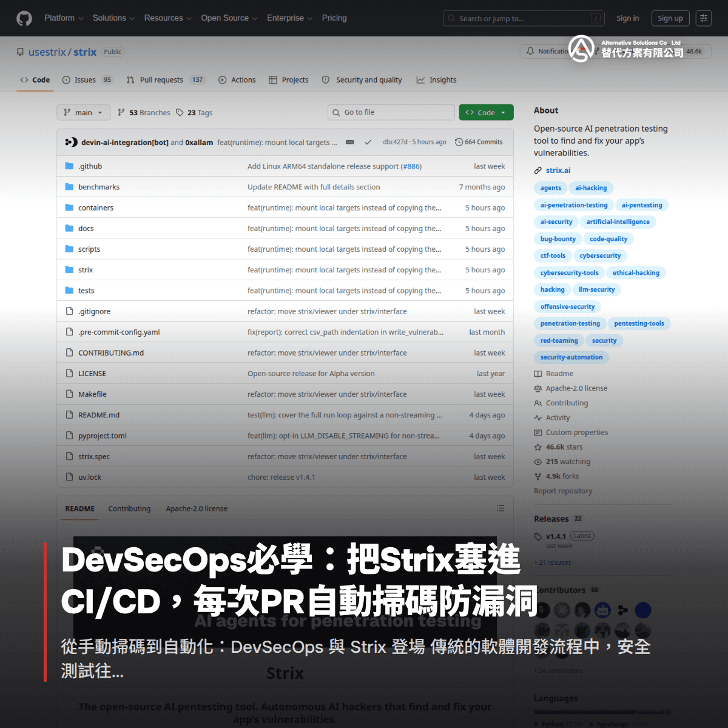Click 'chore: release v1.4.1' commit message

[281, 477]
